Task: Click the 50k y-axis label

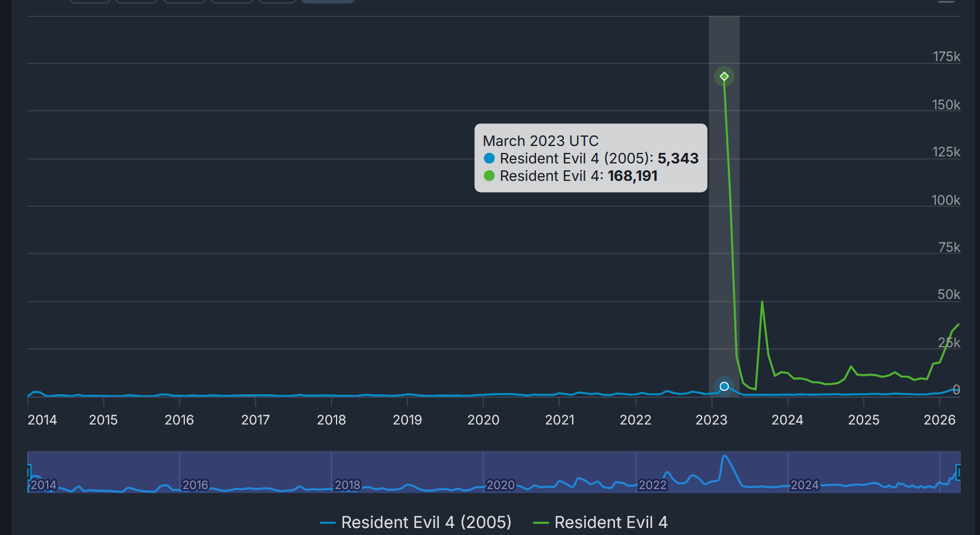Action: pyautogui.click(x=949, y=294)
